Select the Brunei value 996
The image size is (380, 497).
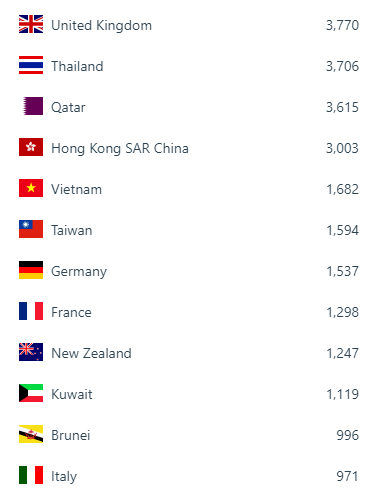[347, 435]
